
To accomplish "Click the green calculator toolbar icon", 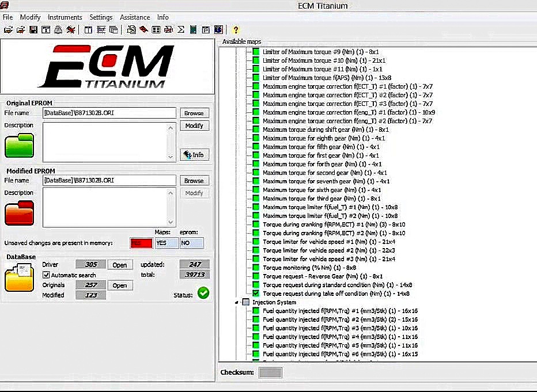I will coord(193,30).
